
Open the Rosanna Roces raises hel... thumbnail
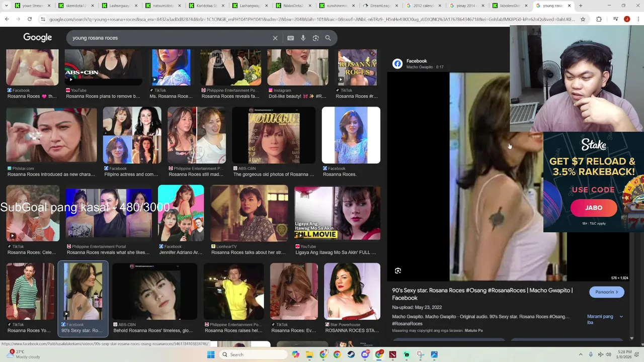click(x=233, y=292)
